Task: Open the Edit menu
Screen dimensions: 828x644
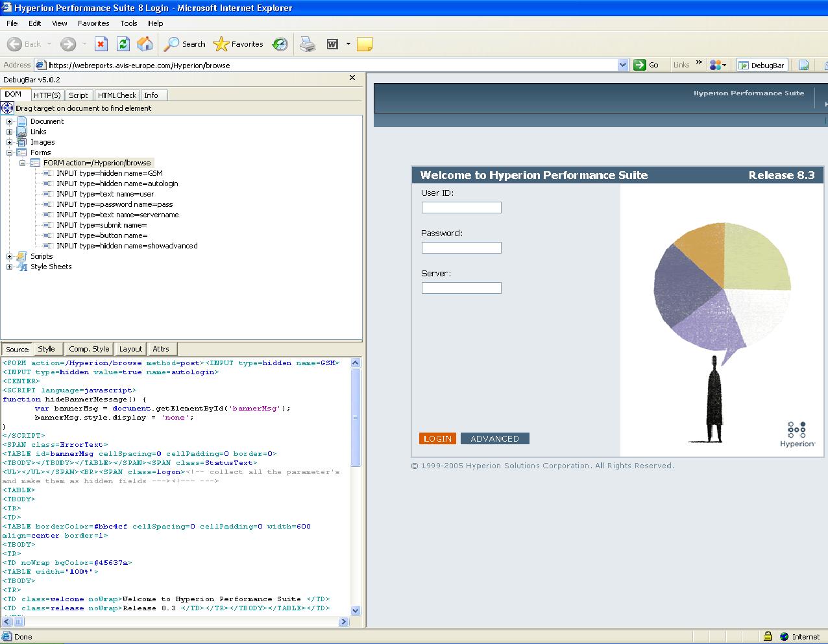Action: [34, 23]
